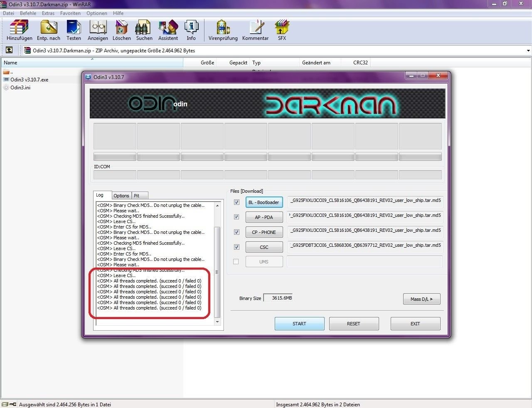Uncheck the CSC checkbox
Screen dimensions: 532x408
[236, 247]
